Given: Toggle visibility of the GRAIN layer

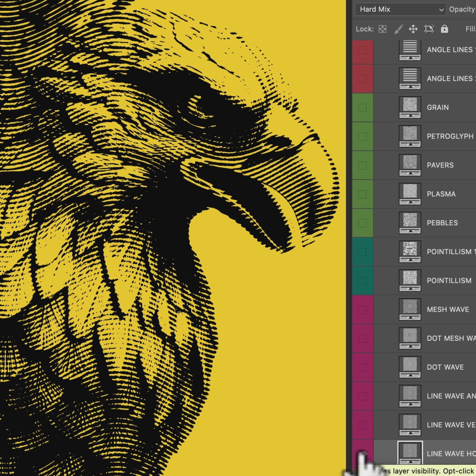Looking at the screenshot, I should pyautogui.click(x=362, y=108).
